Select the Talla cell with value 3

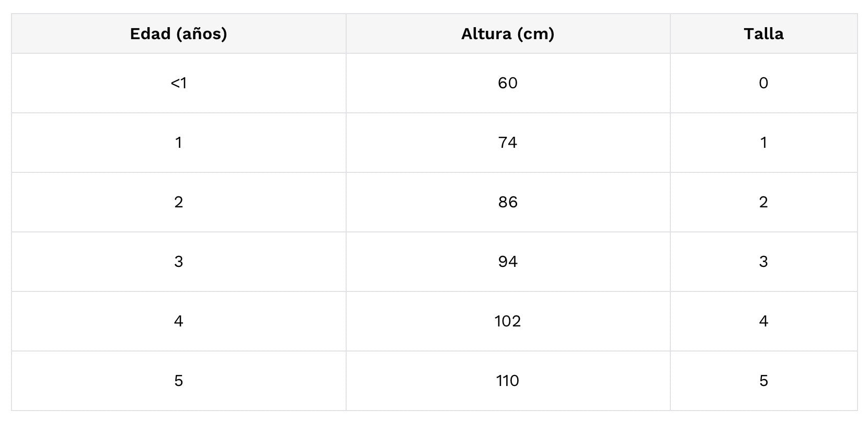tap(763, 262)
